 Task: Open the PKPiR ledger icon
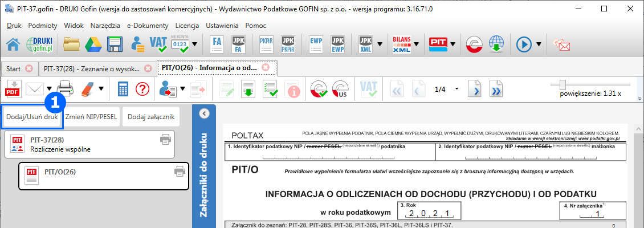pos(266,44)
